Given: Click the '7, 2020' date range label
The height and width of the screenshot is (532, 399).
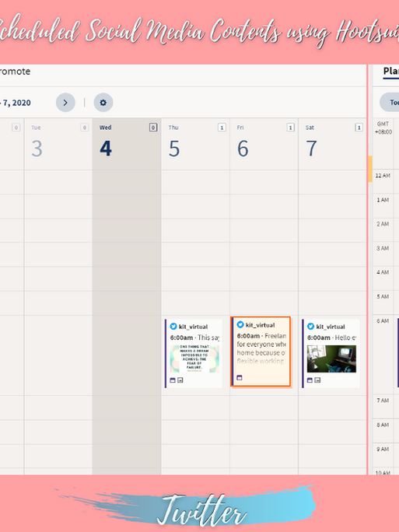Looking at the screenshot, I should (16, 103).
